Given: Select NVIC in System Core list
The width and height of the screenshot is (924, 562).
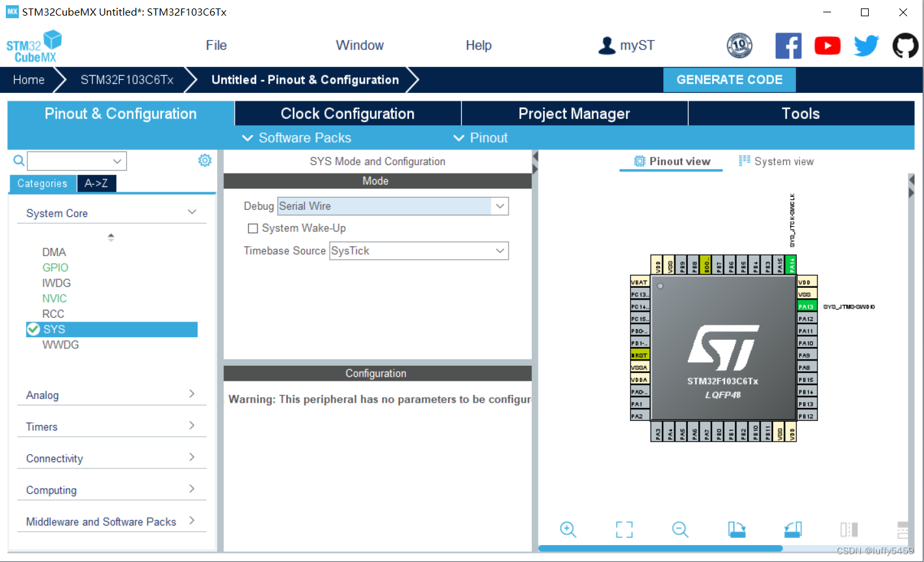Looking at the screenshot, I should [55, 299].
